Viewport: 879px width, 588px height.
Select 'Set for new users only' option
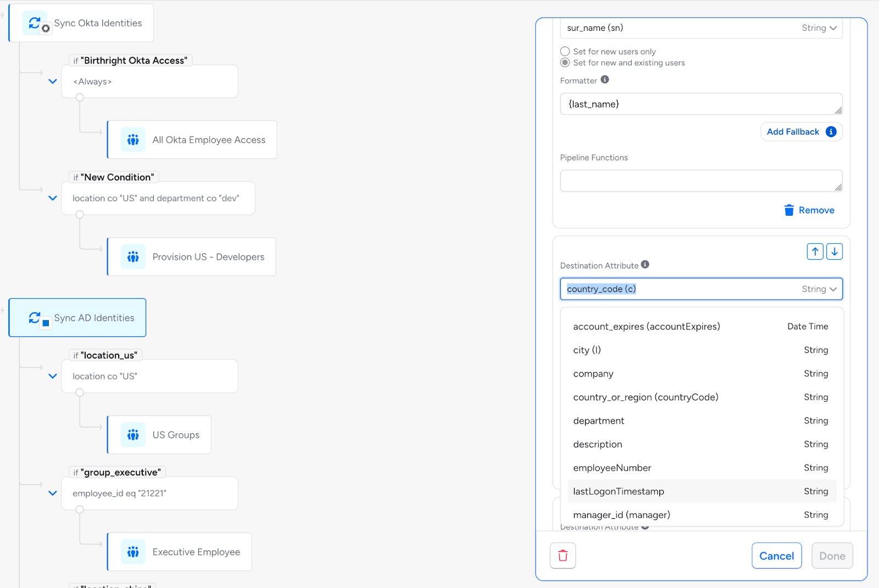565,52
